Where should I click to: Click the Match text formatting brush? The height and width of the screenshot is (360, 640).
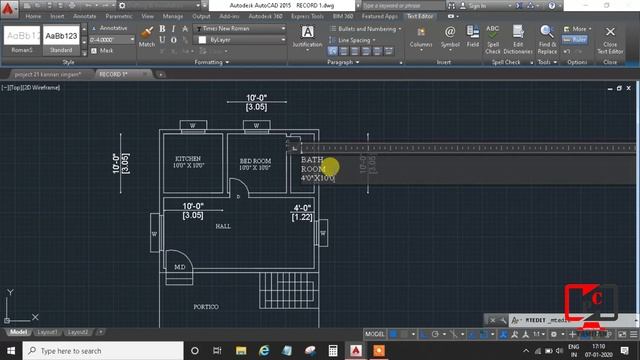pos(147,37)
